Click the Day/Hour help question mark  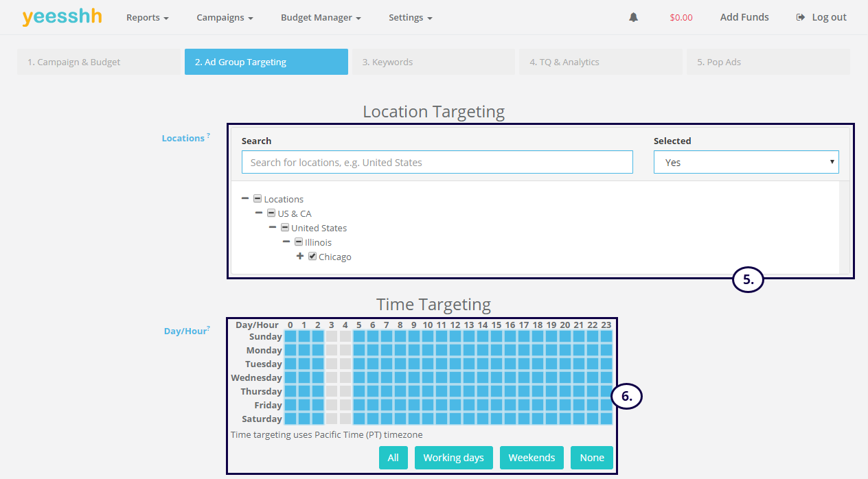208,329
